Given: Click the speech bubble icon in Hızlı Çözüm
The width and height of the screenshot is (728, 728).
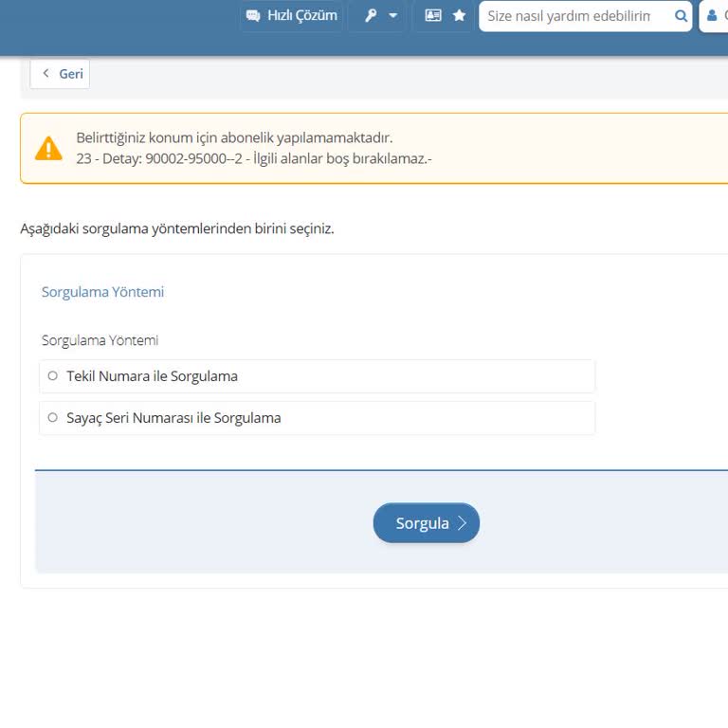Looking at the screenshot, I should (253, 16).
